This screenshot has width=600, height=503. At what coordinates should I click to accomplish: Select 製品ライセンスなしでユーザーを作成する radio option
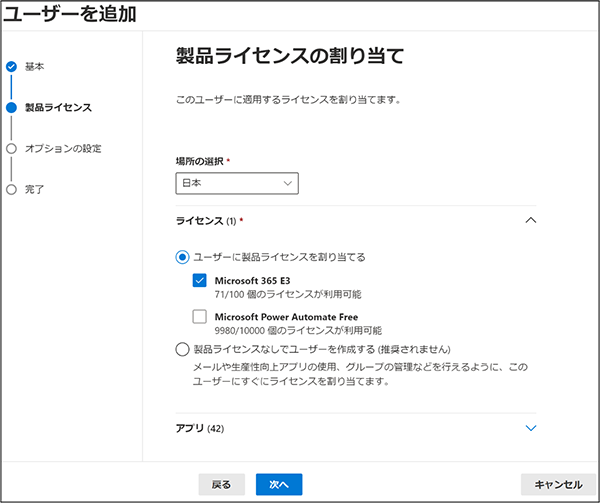click(183, 349)
